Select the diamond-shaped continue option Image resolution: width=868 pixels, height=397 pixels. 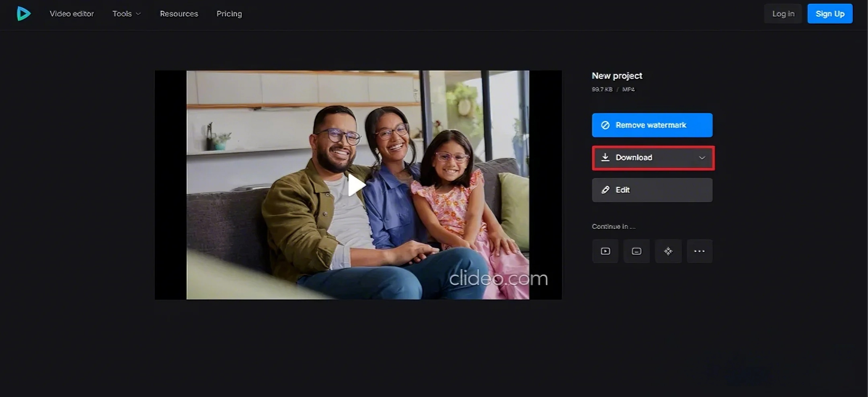(x=668, y=251)
